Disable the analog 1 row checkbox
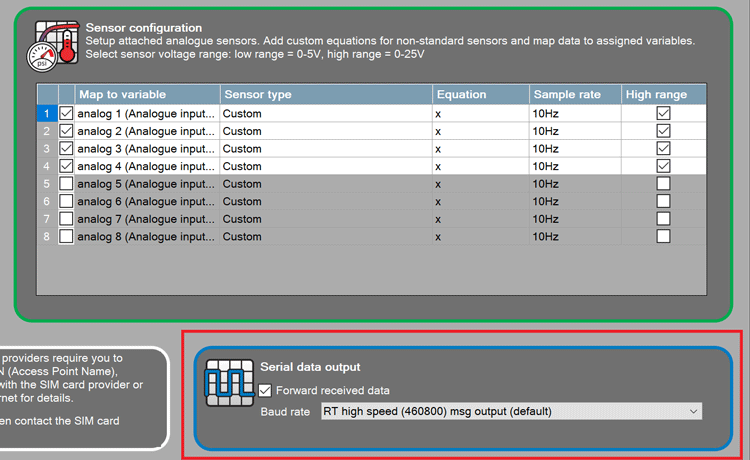 pos(67,114)
